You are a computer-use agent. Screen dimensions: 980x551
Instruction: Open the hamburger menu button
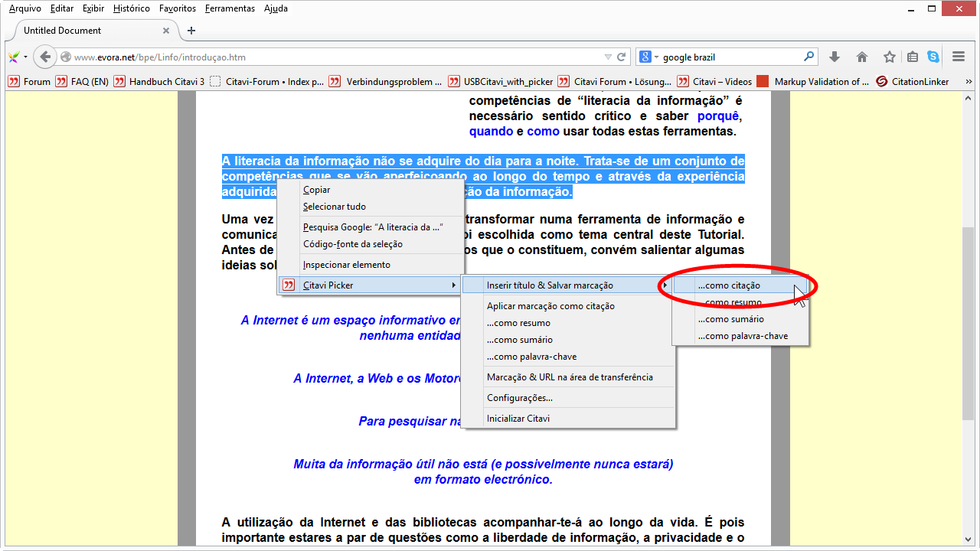pos(959,57)
